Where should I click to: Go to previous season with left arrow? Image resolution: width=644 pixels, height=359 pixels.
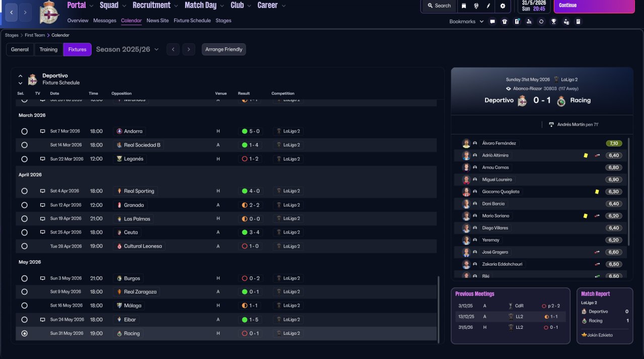pyautogui.click(x=173, y=49)
